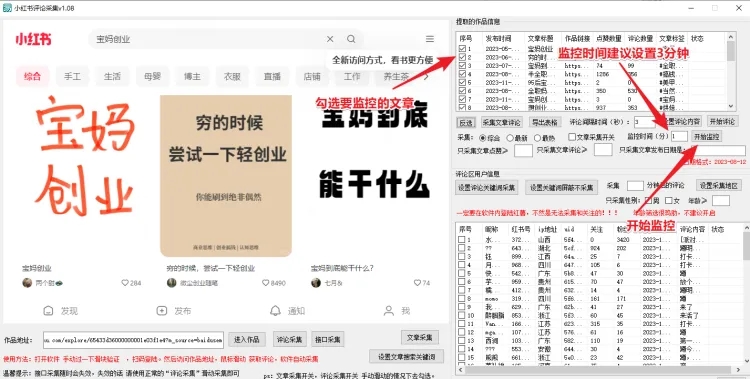The width and height of the screenshot is (750, 379).
Task: Enable the 文章采集开关 checkbox
Action: (572, 137)
